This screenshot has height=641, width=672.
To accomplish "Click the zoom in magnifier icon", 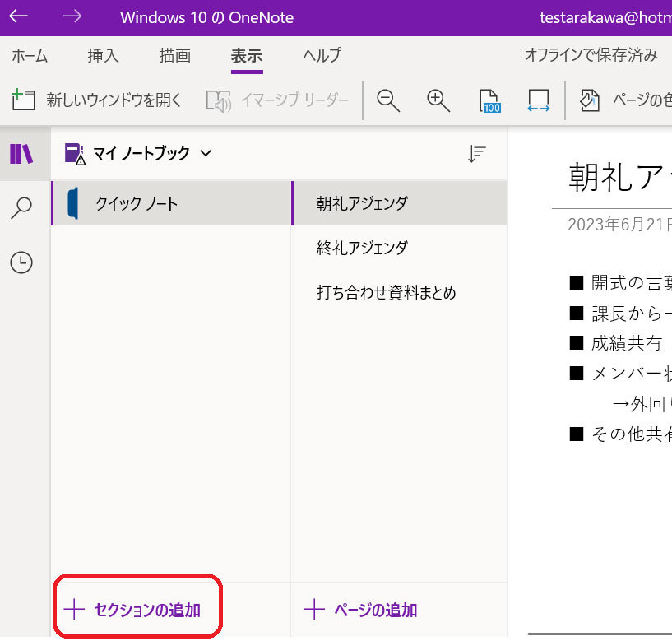I will [x=438, y=100].
